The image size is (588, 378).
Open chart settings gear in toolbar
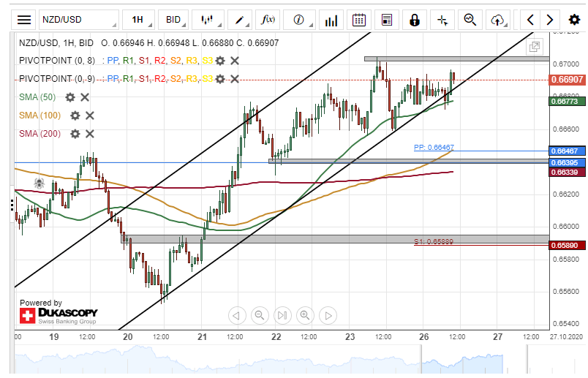point(573,20)
